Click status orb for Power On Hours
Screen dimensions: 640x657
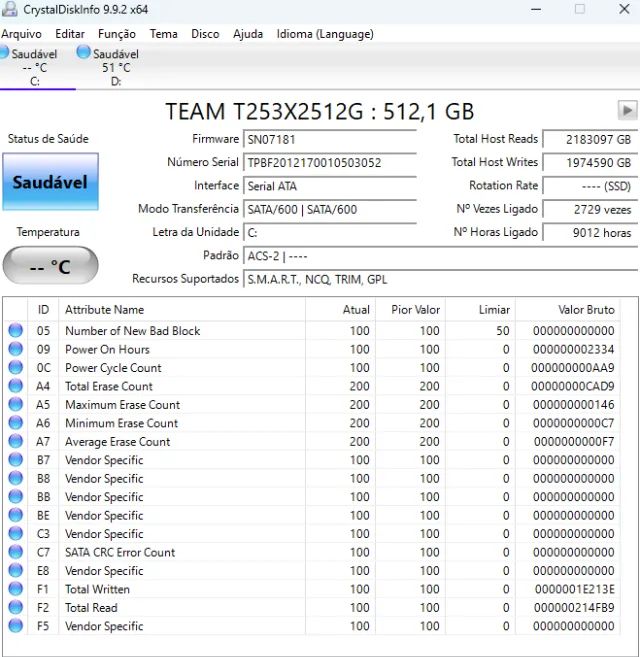(x=16, y=349)
